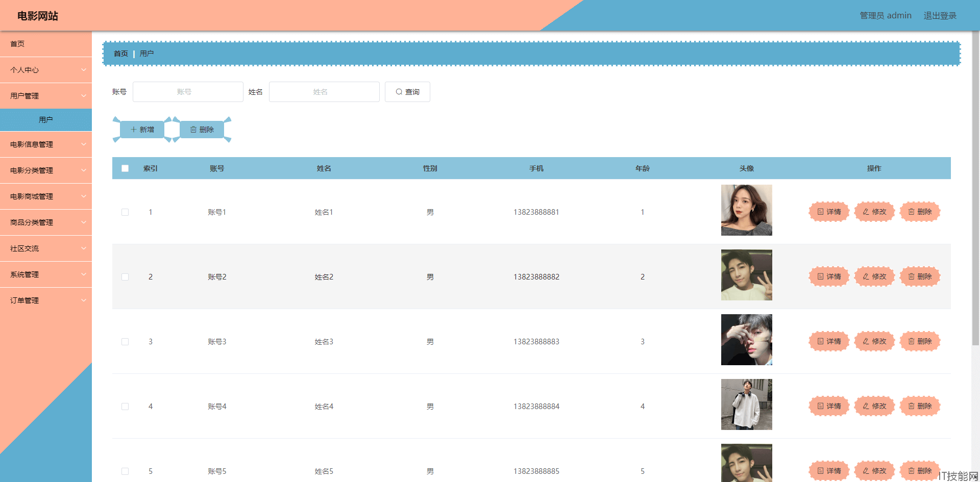This screenshot has width=980, height=482.
Task: Click the 年龄 column header
Action: pyautogui.click(x=643, y=168)
